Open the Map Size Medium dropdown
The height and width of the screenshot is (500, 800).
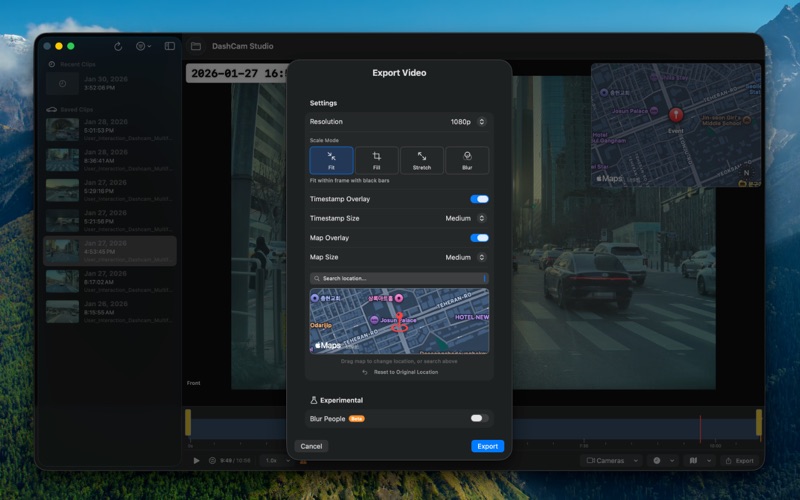(x=465, y=258)
